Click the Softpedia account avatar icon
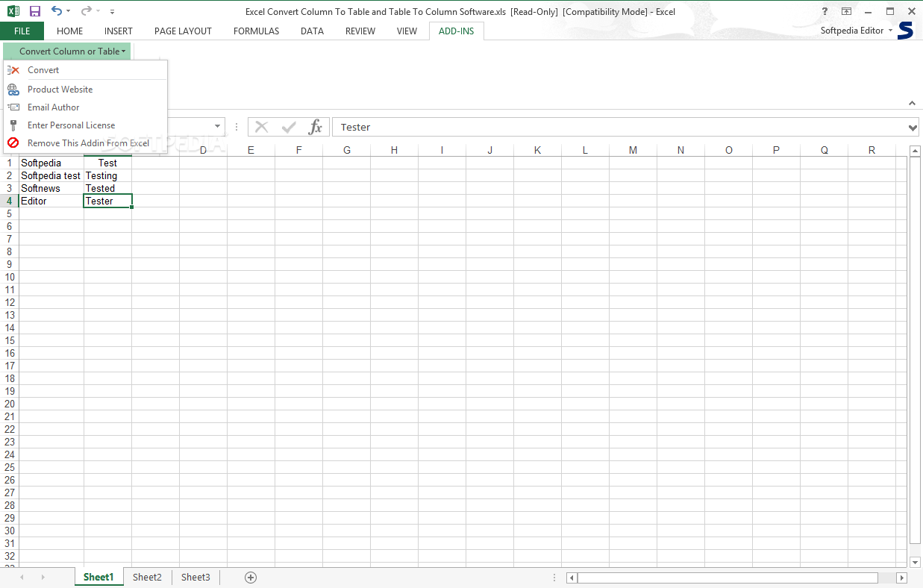 pyautogui.click(x=905, y=31)
